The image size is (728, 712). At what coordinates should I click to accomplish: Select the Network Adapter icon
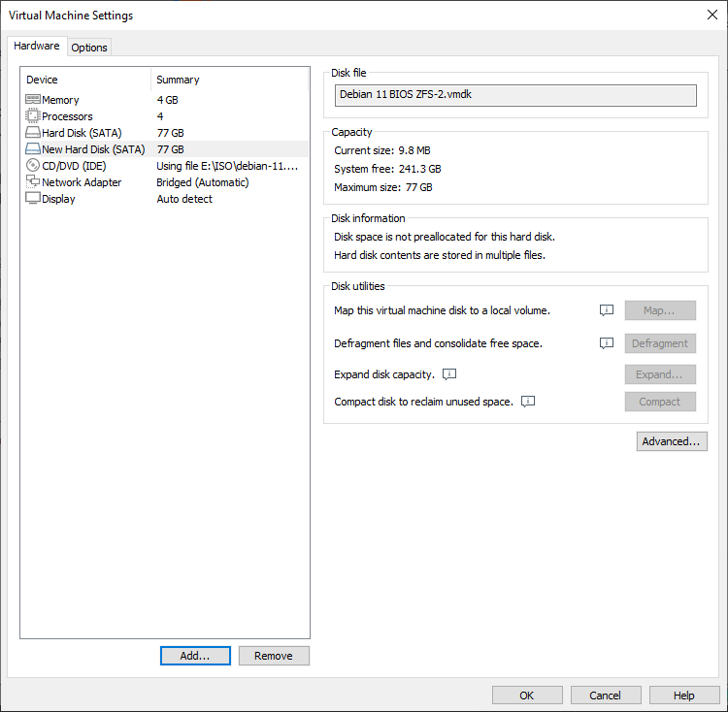click(x=33, y=182)
